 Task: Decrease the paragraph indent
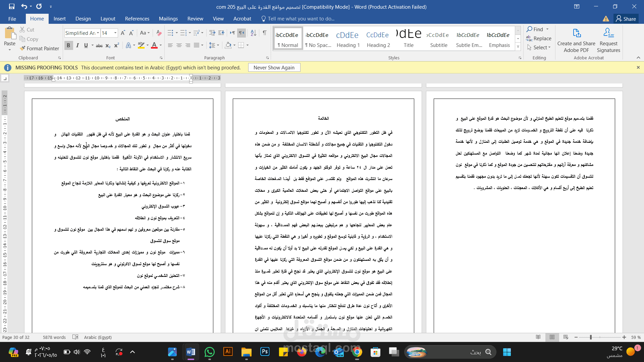tap(212, 33)
